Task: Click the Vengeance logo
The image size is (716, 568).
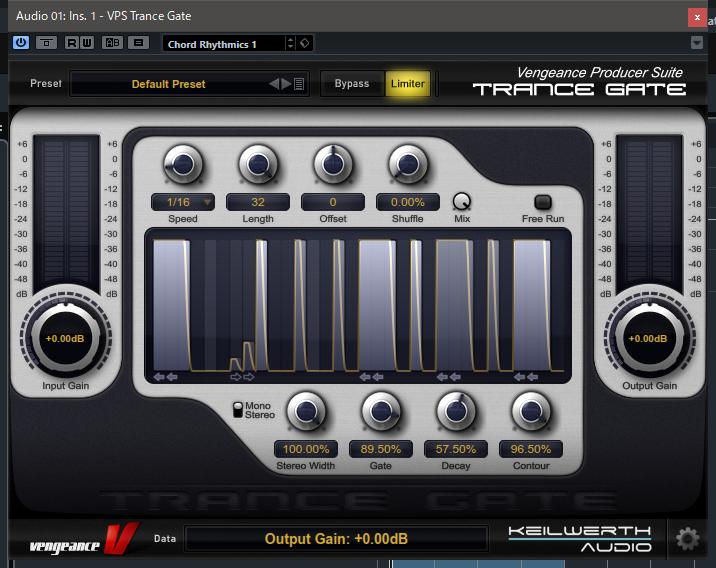Action: point(84,540)
